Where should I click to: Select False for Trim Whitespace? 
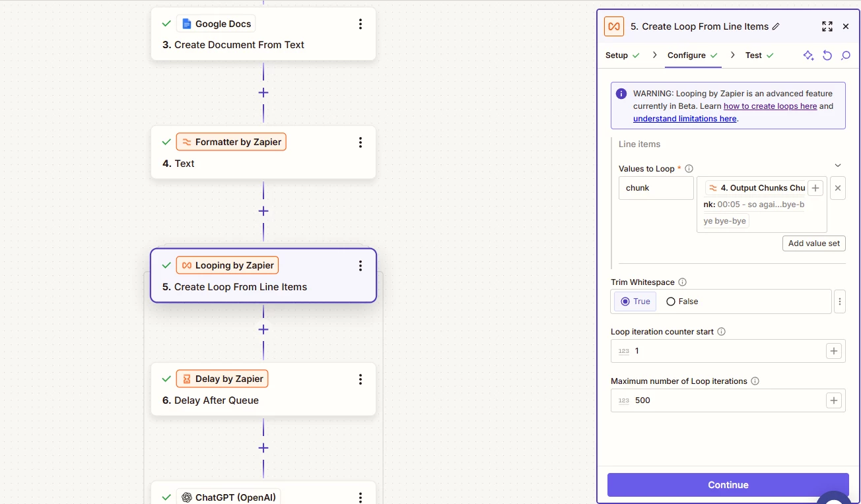(682, 301)
